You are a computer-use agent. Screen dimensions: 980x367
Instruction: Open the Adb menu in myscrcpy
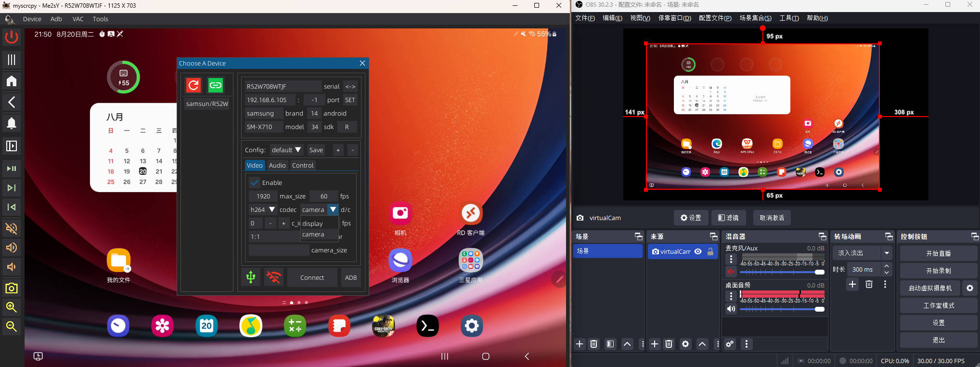point(56,19)
